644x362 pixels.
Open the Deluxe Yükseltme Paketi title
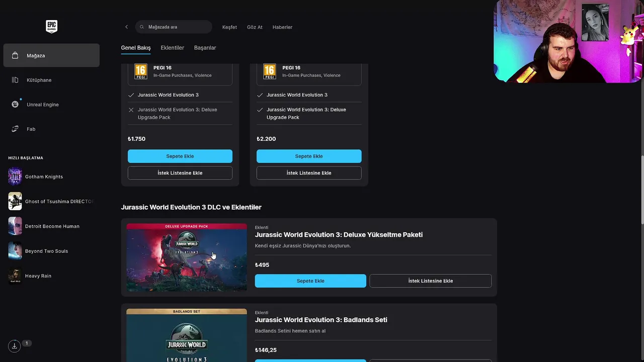pyautogui.click(x=339, y=235)
